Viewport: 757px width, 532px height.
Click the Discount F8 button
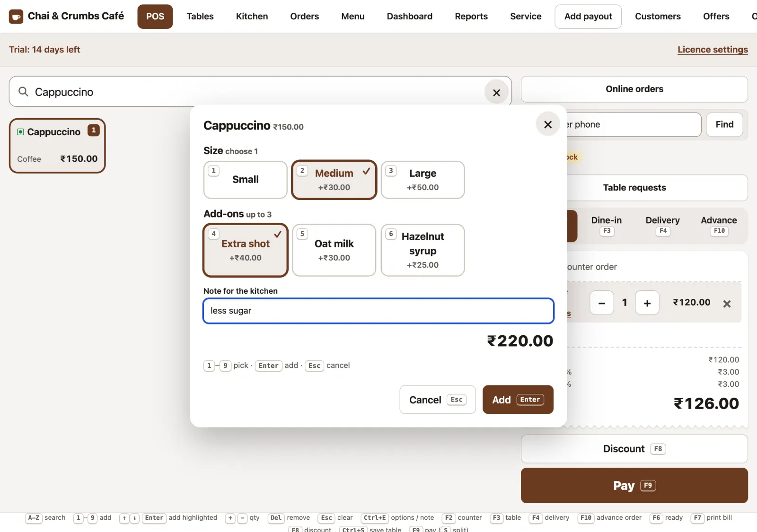634,449
